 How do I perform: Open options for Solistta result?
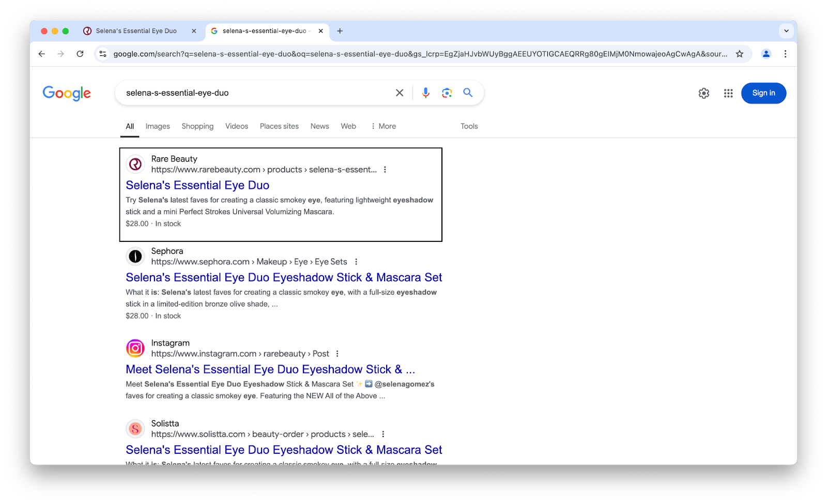[x=383, y=434]
